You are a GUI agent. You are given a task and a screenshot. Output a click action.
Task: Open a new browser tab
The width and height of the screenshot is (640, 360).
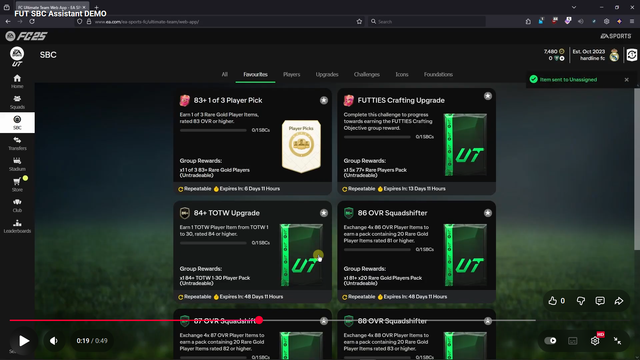(97, 7)
